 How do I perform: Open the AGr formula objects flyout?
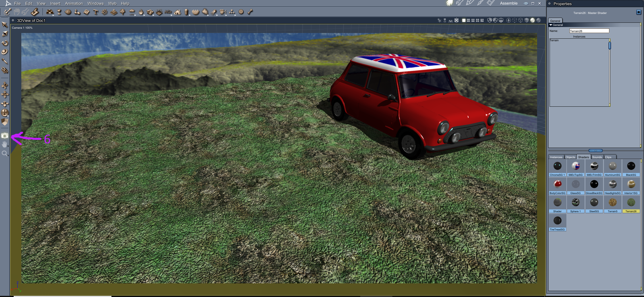(x=168, y=12)
